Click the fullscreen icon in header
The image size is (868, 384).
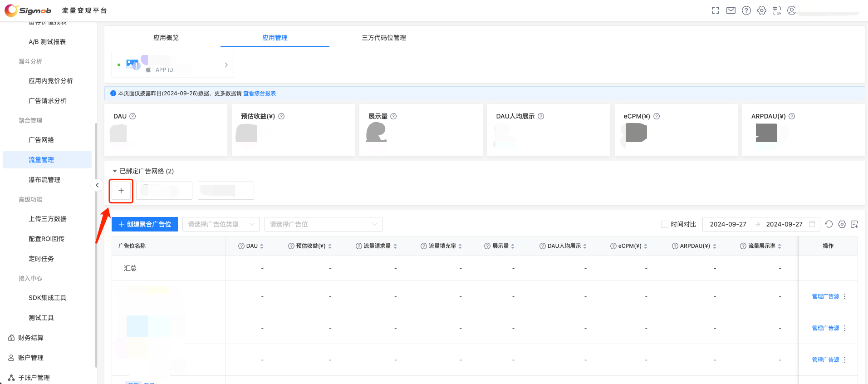(716, 10)
